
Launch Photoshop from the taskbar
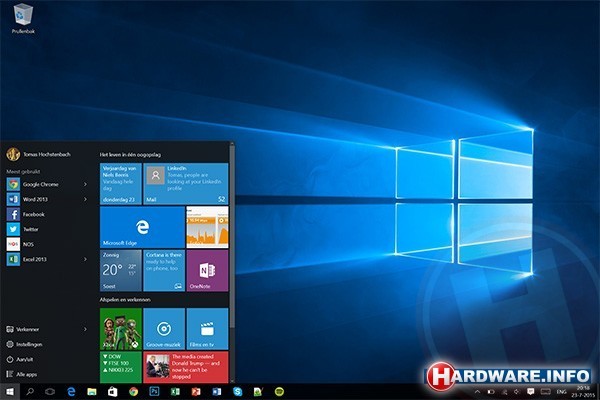coord(151,391)
